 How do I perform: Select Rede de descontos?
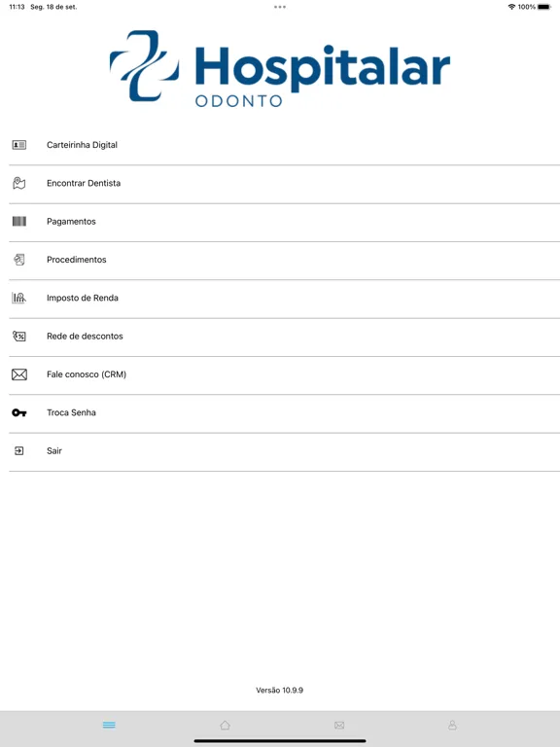[x=284, y=337]
